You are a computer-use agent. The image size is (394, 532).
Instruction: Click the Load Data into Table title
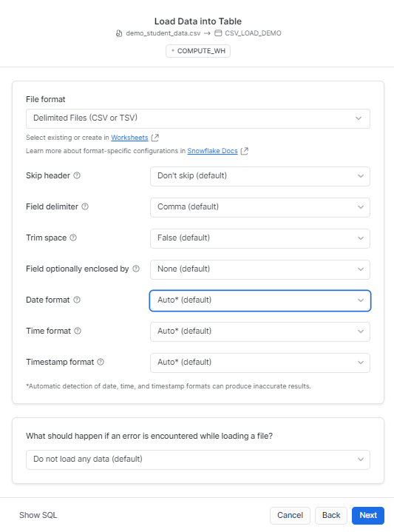(x=198, y=21)
